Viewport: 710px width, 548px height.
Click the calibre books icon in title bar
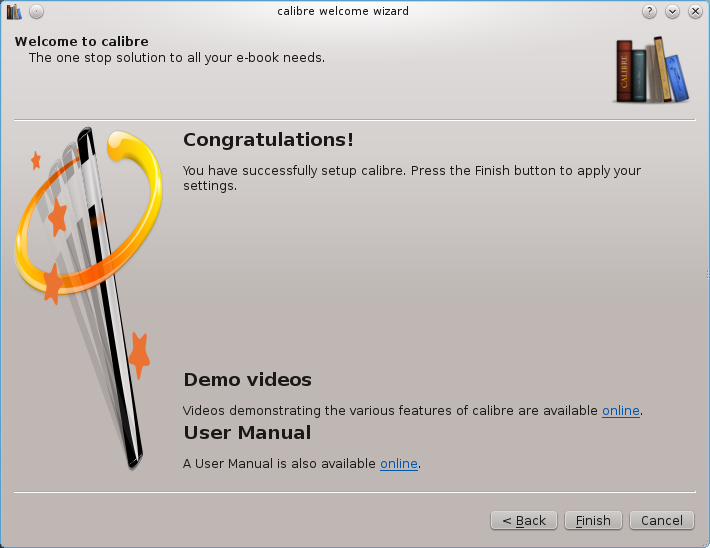(x=14, y=11)
